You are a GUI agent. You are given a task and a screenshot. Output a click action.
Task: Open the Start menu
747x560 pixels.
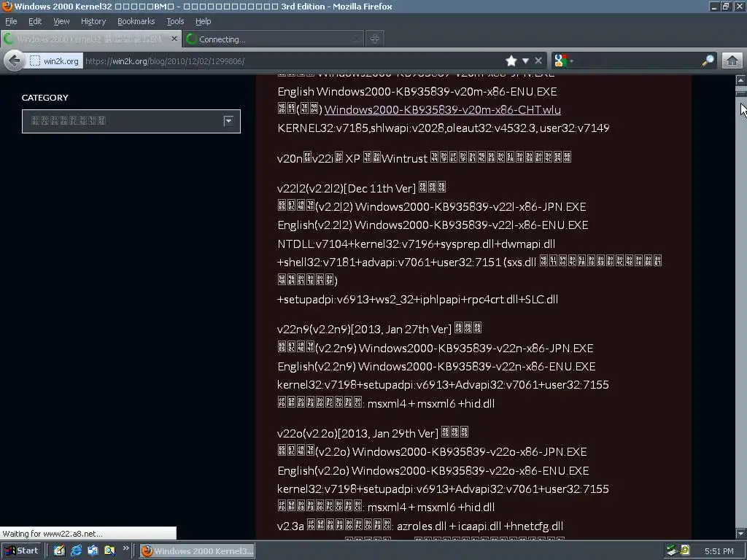[x=21, y=551]
